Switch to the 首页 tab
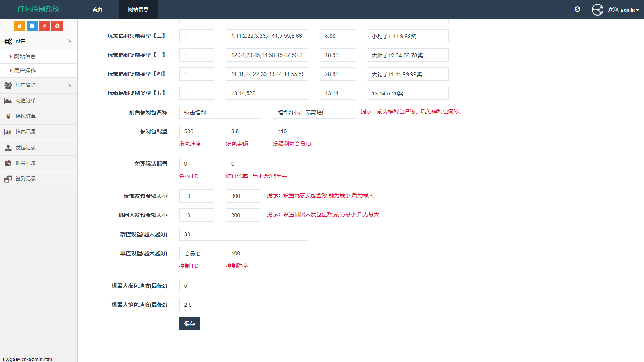This screenshot has height=362, width=644. (97, 9)
